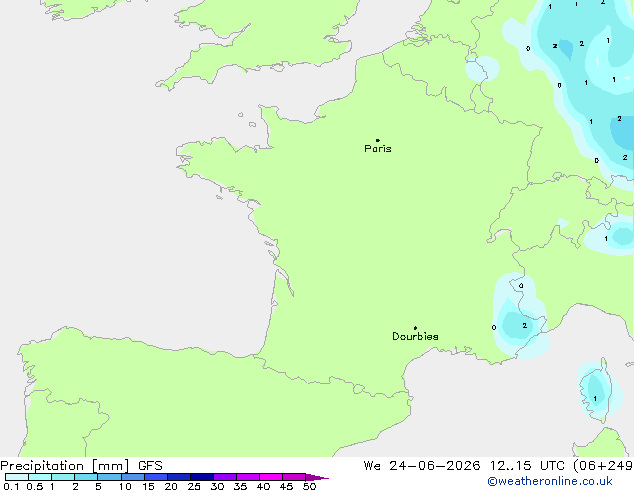Click the '0.5' legend scale label
Image resolution: width=634 pixels, height=490 pixels.
click(35, 486)
